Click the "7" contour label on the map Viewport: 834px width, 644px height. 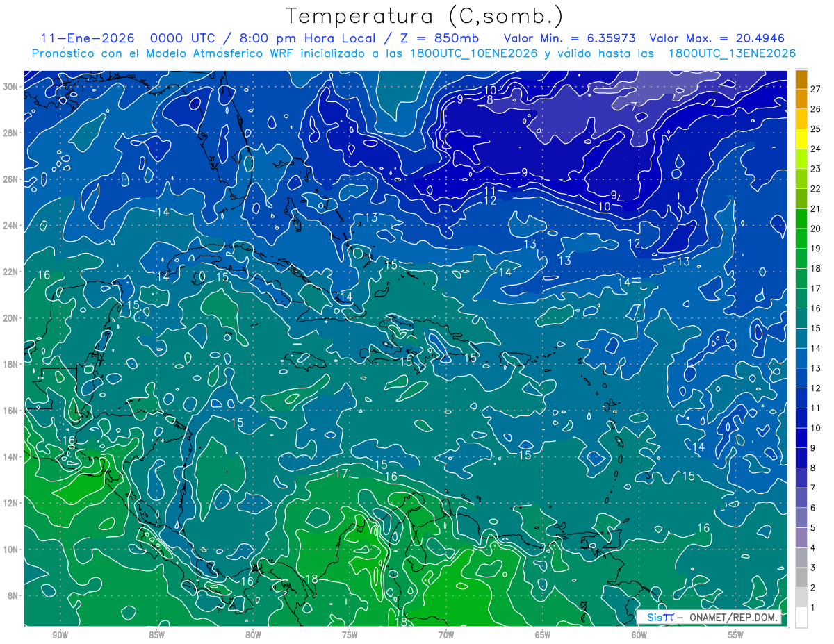click(634, 106)
